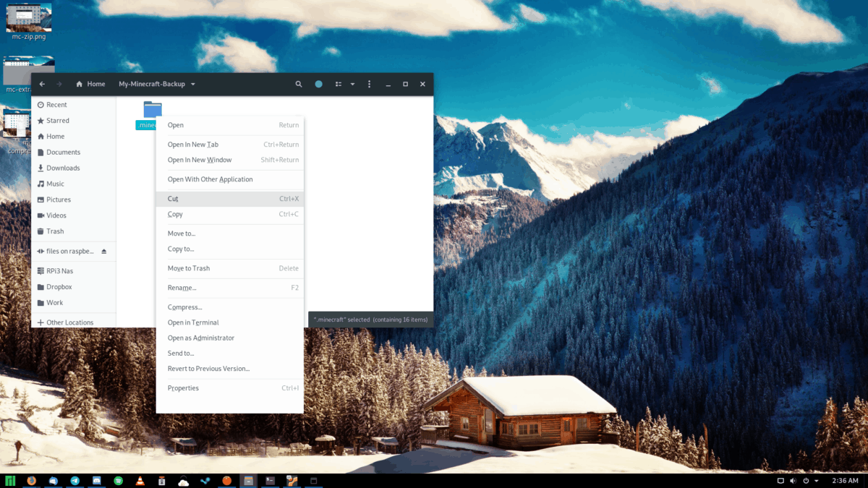The image size is (868, 488).
Task: Choose Open in Terminal
Action: 230,322
